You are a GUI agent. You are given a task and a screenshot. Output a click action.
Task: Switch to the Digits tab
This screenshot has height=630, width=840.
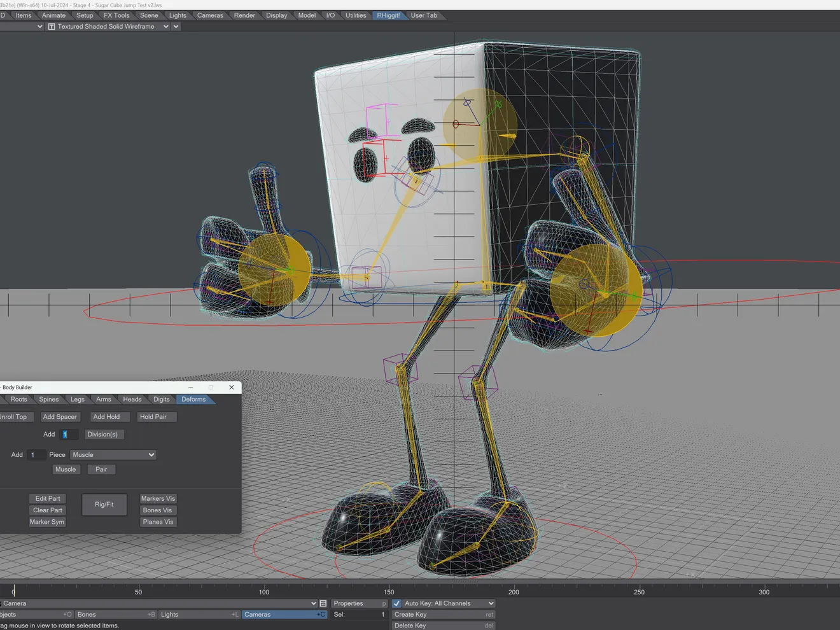tap(161, 399)
